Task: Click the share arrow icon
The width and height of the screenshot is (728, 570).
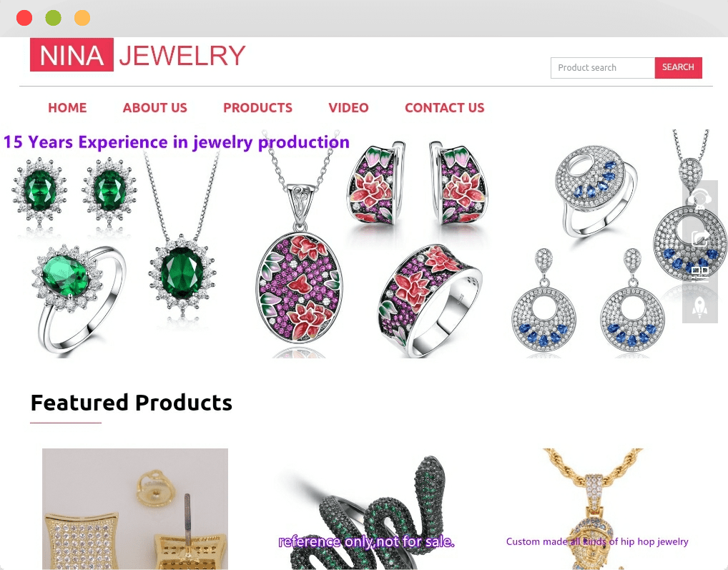Action: point(699,238)
